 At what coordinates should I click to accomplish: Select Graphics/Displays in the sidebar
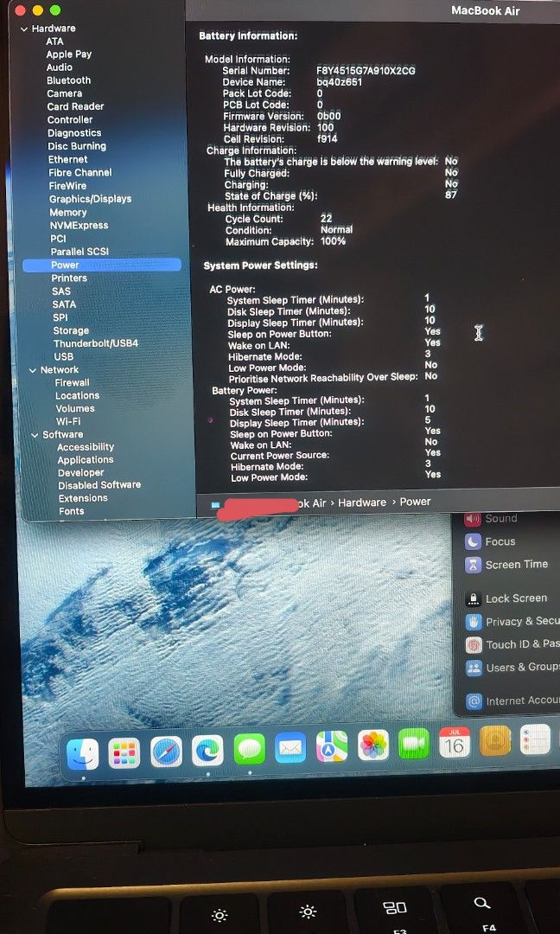[x=91, y=199]
